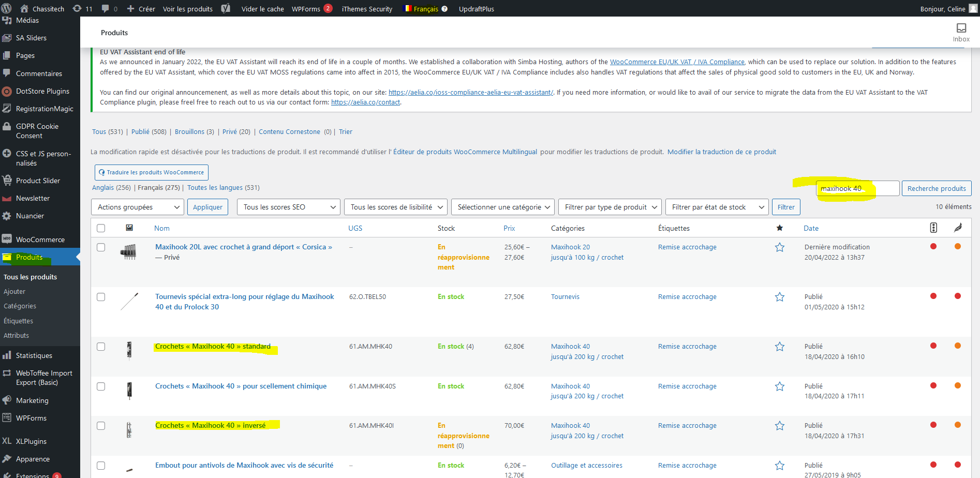Open Commentaires sidebar icon
The image size is (980, 478).
[7, 73]
